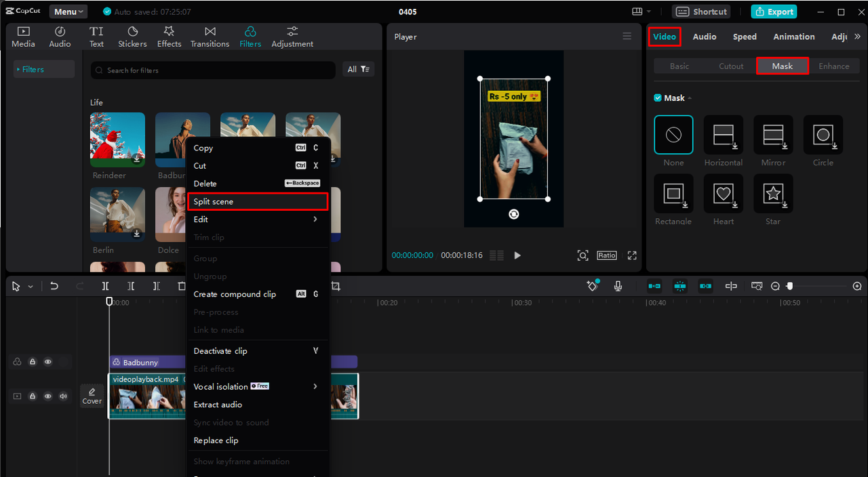
Task: Select the Star mask shape
Action: [x=773, y=194]
